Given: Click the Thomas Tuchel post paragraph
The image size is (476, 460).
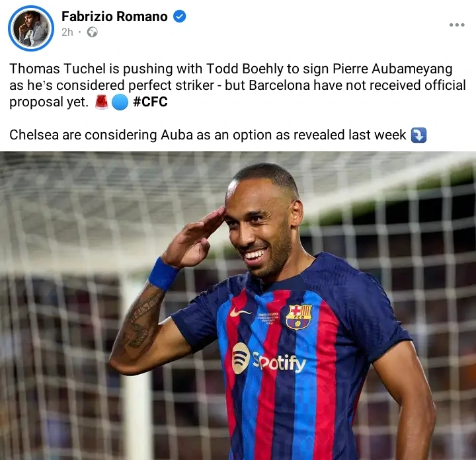Looking at the screenshot, I should (x=237, y=85).
